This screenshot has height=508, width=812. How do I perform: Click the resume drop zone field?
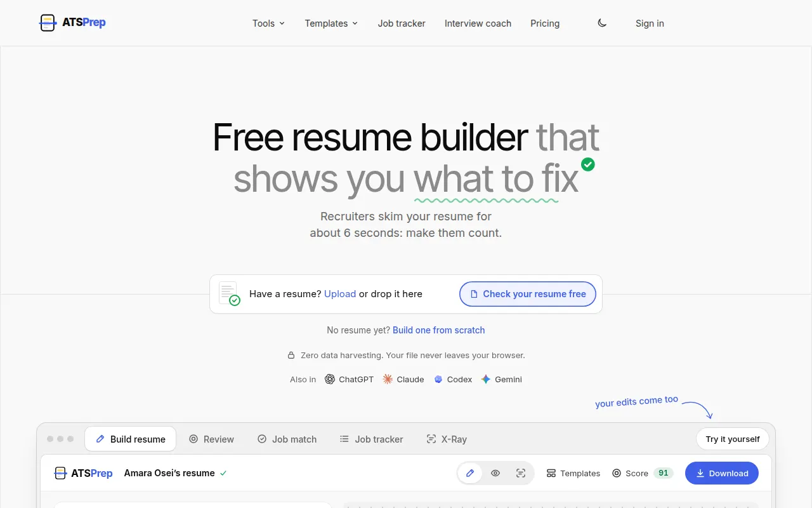(x=406, y=294)
